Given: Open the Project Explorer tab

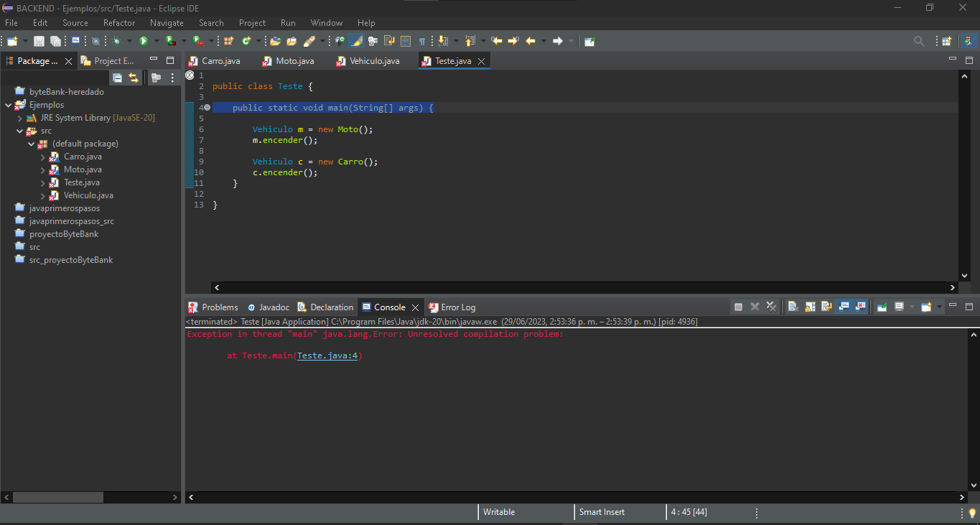Looking at the screenshot, I should tap(108, 61).
